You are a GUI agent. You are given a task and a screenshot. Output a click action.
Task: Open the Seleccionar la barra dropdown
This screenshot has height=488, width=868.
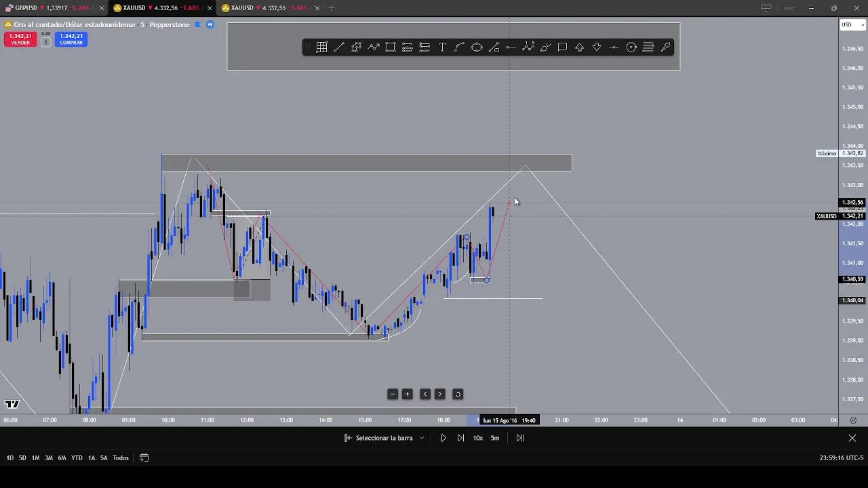tap(384, 438)
